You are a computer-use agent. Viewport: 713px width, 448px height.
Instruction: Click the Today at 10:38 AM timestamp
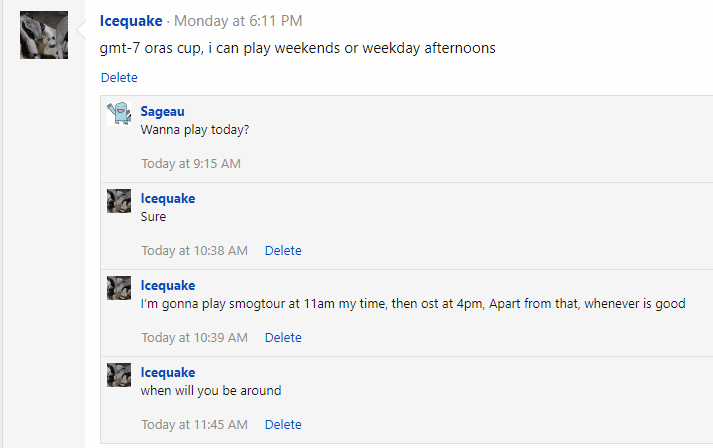194,250
